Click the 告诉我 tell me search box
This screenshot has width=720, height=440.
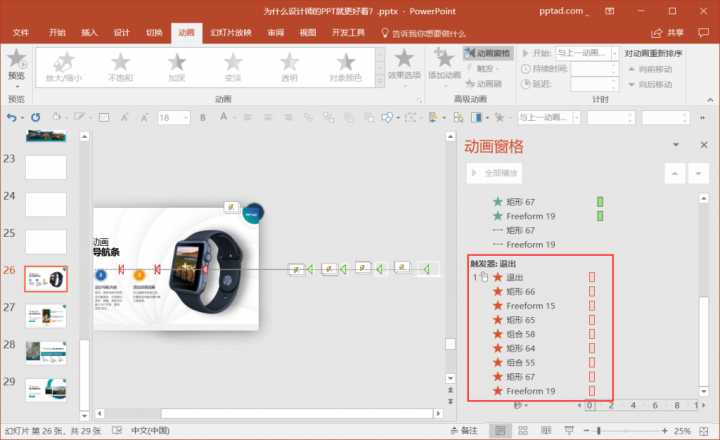click(424, 33)
